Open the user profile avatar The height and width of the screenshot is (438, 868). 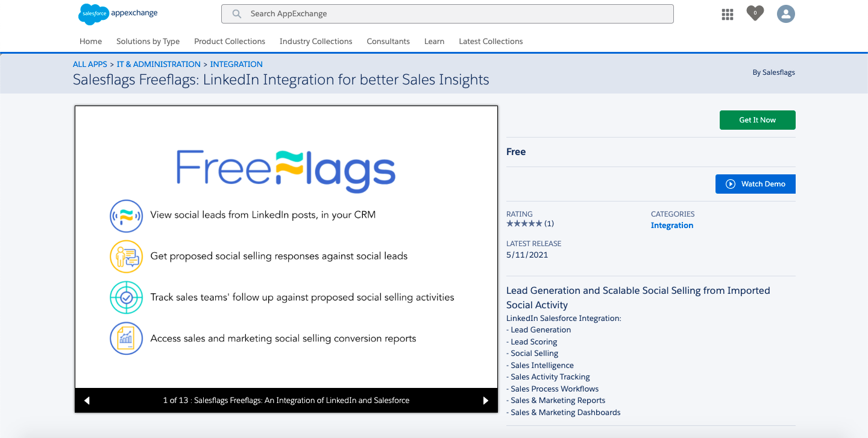pos(786,14)
